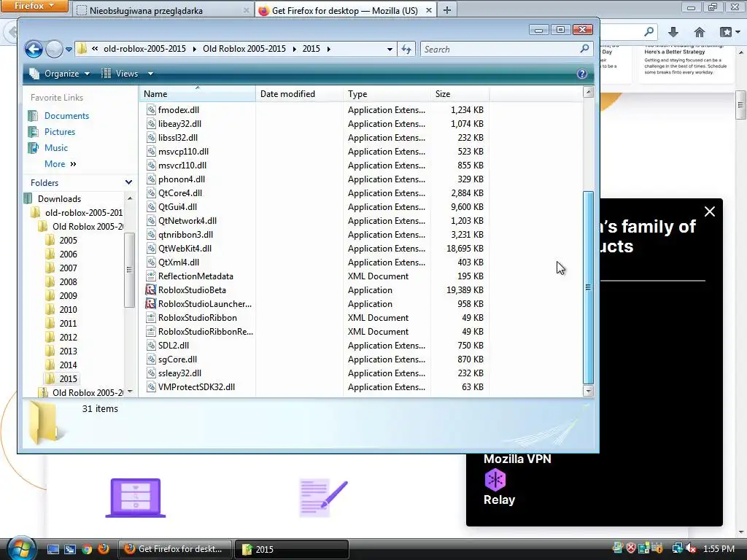Select the msvcp110.dll file
Image resolution: width=747 pixels, height=560 pixels.
(x=183, y=151)
